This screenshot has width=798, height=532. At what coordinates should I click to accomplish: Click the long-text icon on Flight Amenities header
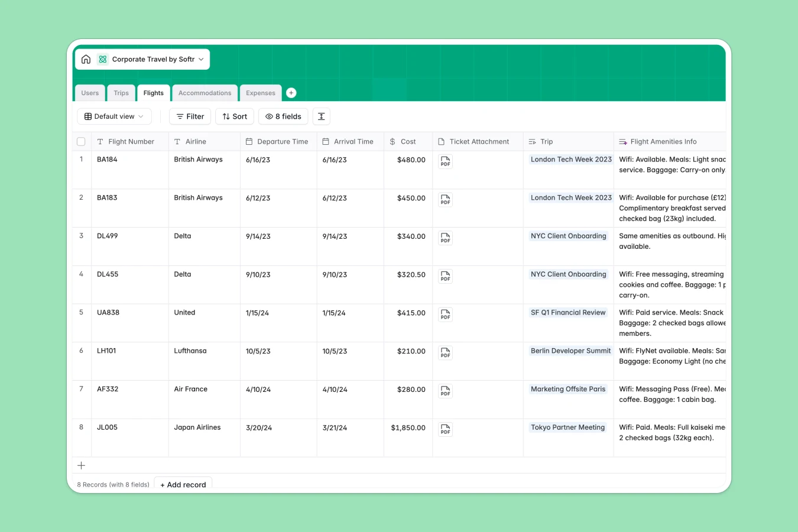pos(622,141)
